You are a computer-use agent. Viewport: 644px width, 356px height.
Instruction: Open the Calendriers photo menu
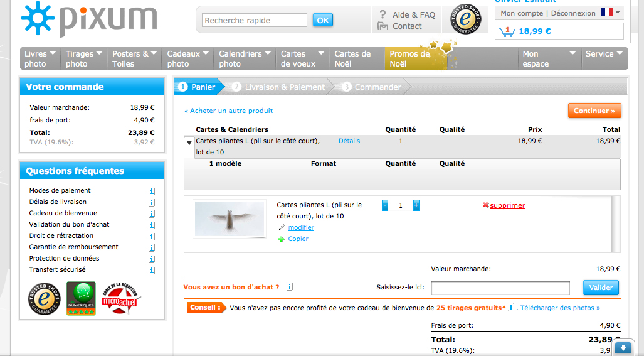click(x=245, y=58)
